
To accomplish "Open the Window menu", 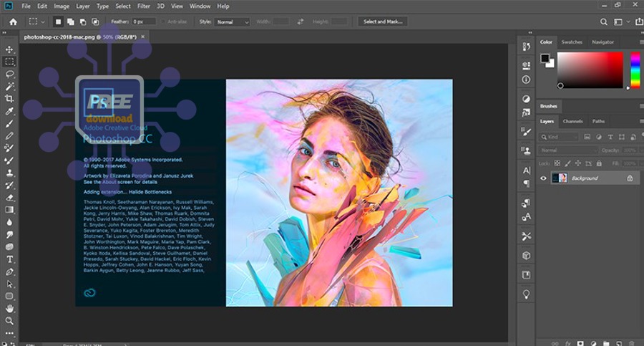I will coord(200,6).
